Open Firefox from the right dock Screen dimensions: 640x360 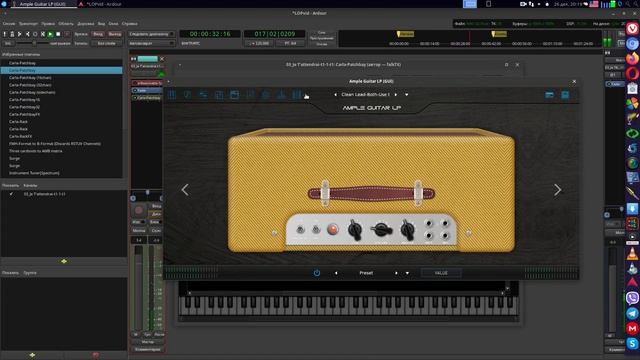click(x=632, y=59)
